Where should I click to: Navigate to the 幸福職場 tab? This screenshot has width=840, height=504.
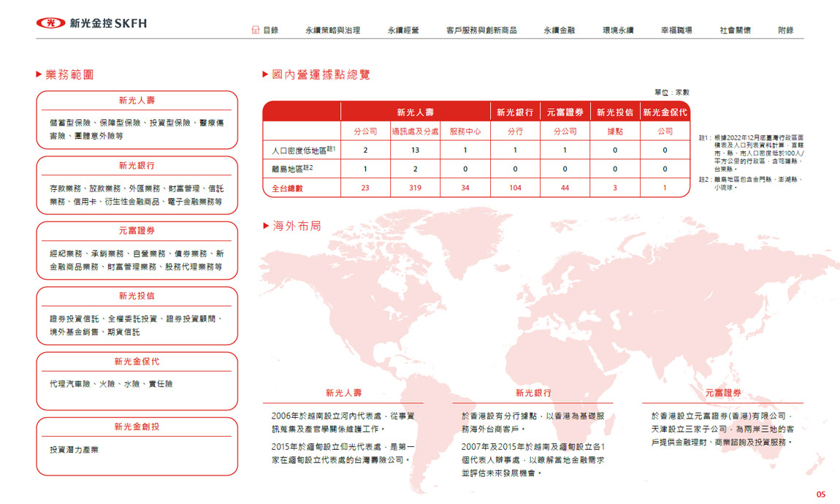[676, 31]
